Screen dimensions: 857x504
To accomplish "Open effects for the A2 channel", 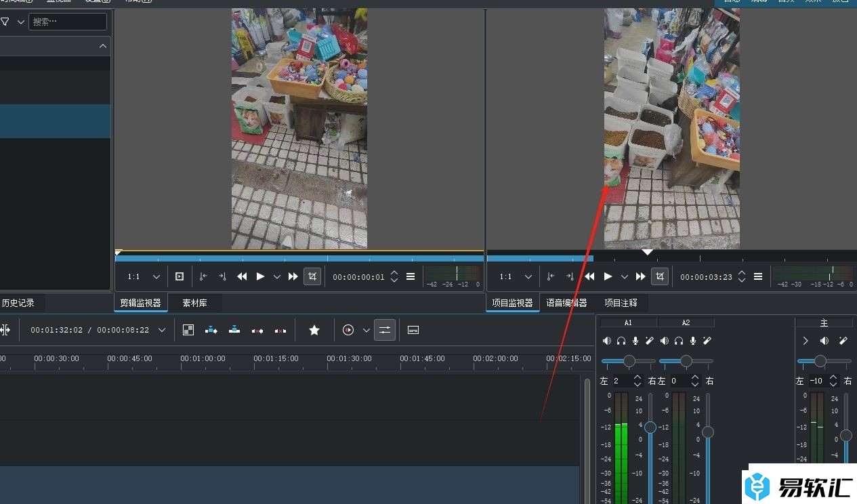I will click(707, 341).
